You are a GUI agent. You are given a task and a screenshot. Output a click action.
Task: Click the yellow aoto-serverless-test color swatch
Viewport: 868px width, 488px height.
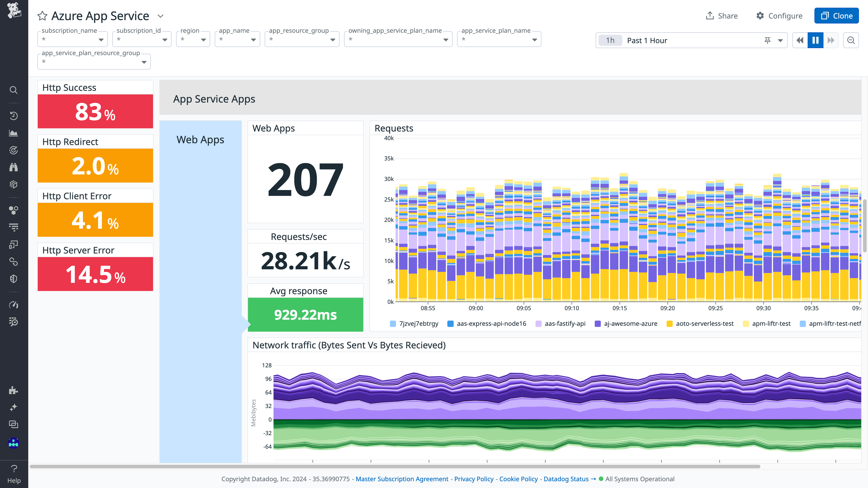(x=670, y=323)
